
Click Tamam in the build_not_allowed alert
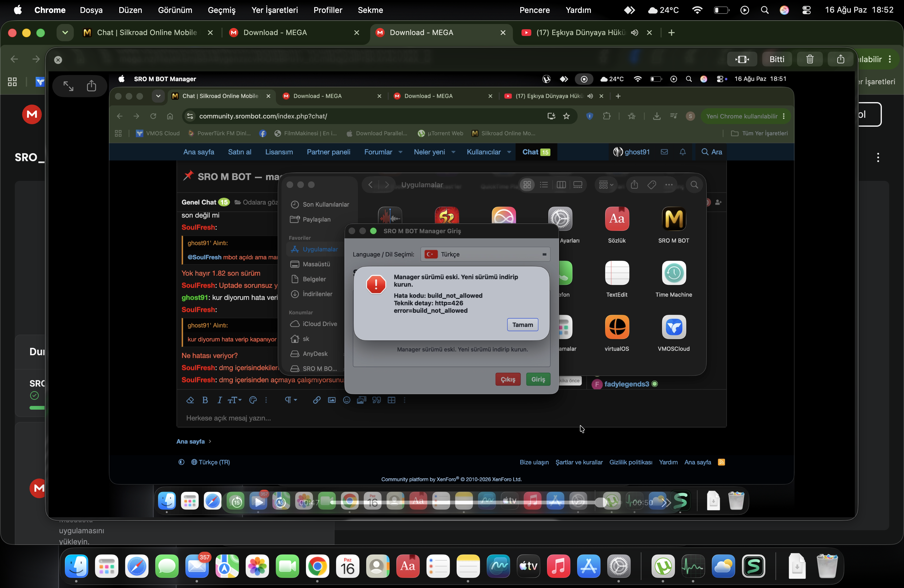[522, 324]
